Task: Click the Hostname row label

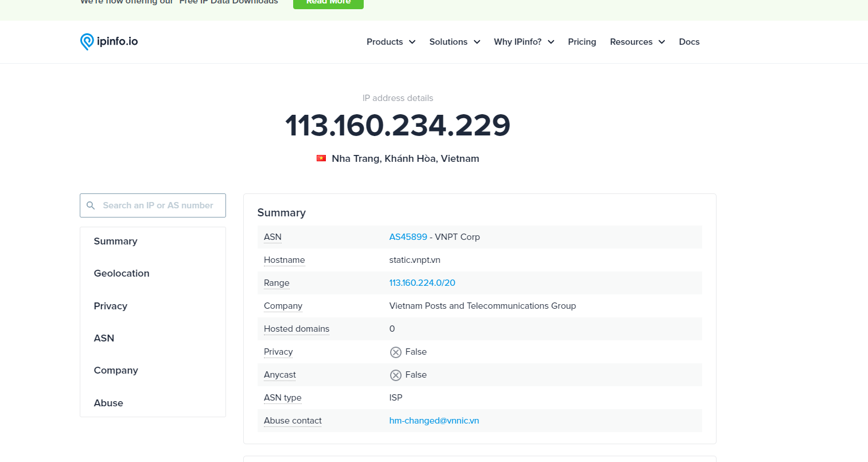Action: pos(285,260)
